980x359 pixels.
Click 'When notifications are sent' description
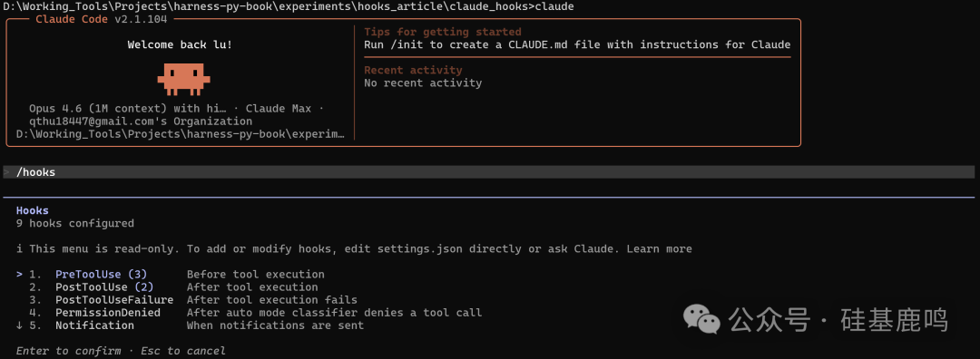tap(275, 325)
